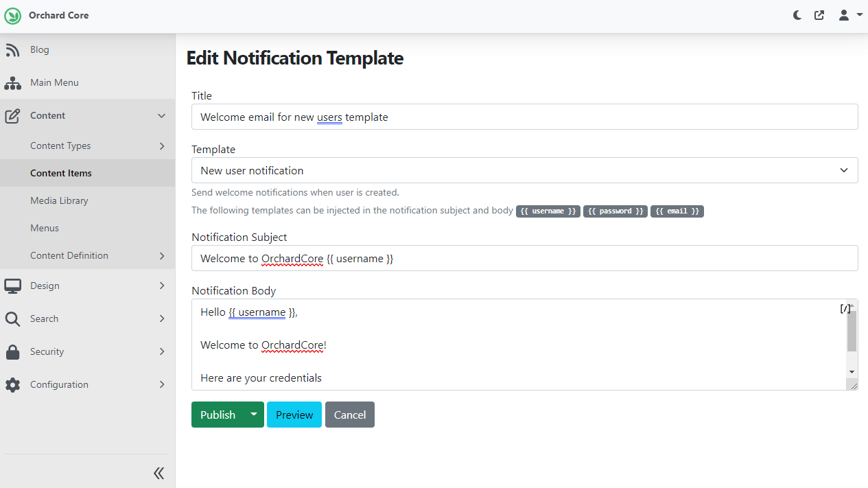The width and height of the screenshot is (868, 488).
Task: Expand the Search section arrow
Action: pos(162,318)
